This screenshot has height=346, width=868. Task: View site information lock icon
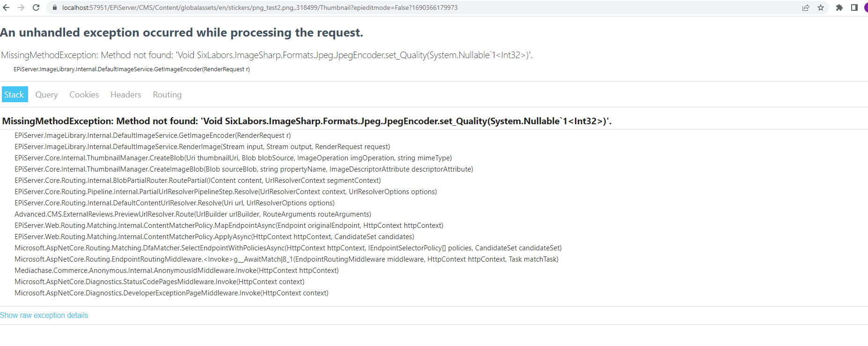click(x=55, y=8)
